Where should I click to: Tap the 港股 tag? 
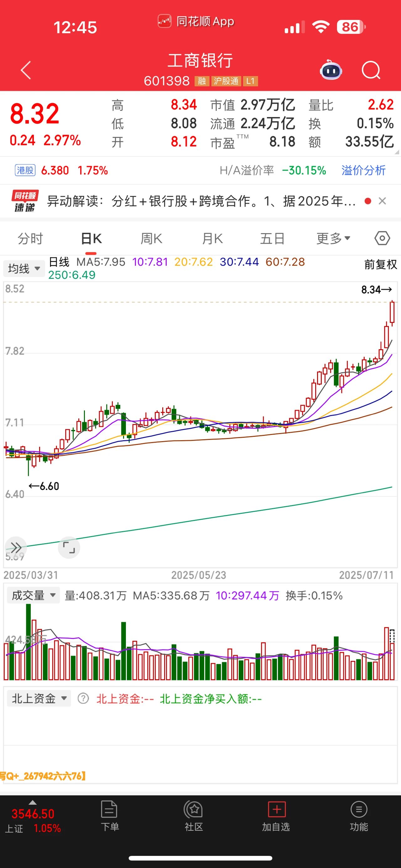(25, 170)
